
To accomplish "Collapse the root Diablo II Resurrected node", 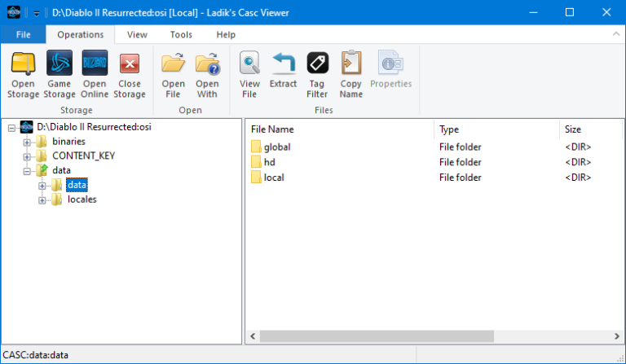I will (11, 127).
